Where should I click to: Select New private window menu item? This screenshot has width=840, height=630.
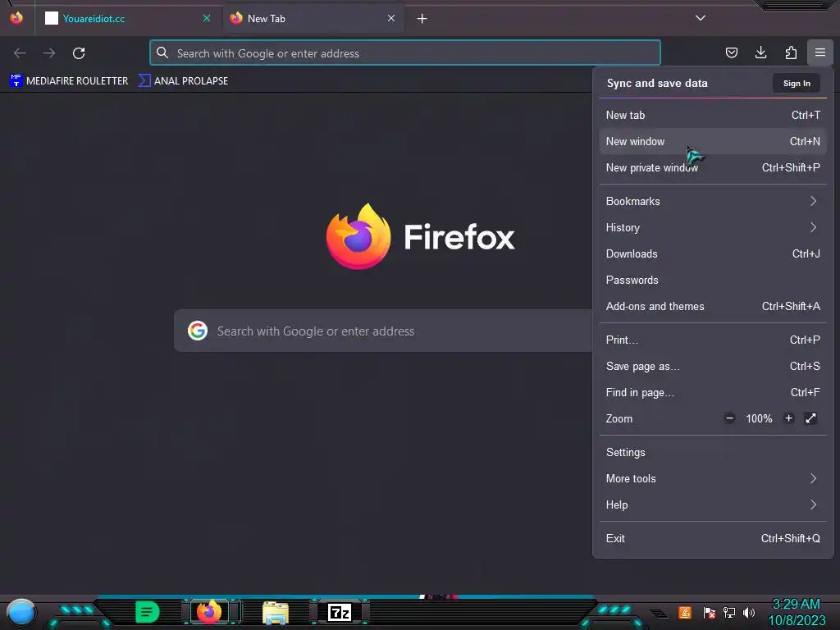[713, 167]
